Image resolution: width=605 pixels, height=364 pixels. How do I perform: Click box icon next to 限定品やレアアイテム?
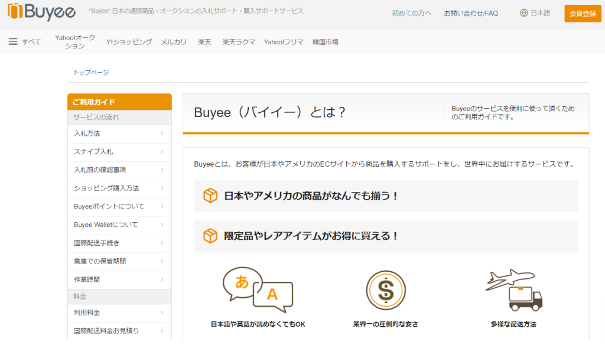coord(208,235)
